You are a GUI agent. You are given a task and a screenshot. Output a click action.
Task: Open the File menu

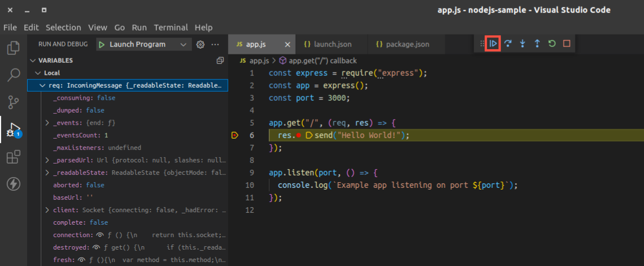pyautogui.click(x=10, y=28)
